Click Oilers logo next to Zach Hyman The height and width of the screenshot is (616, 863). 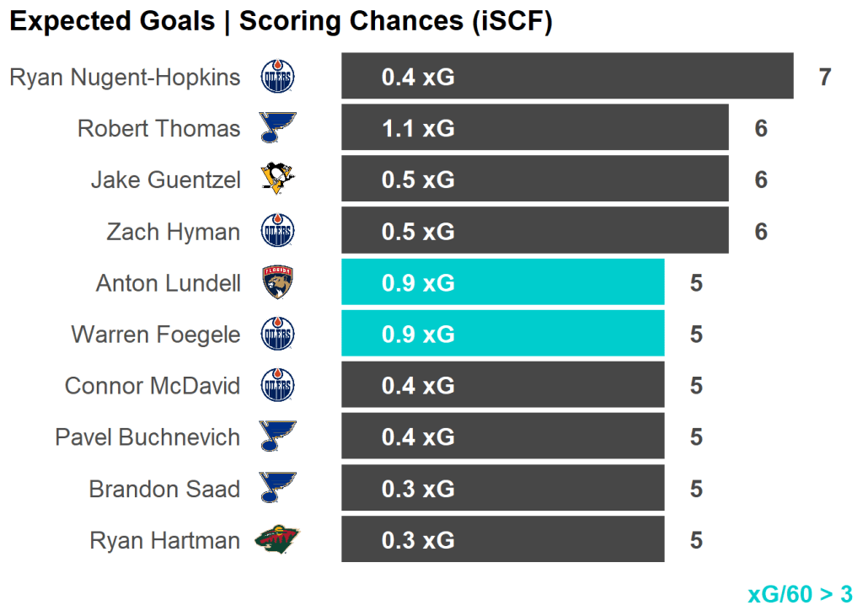point(278,232)
